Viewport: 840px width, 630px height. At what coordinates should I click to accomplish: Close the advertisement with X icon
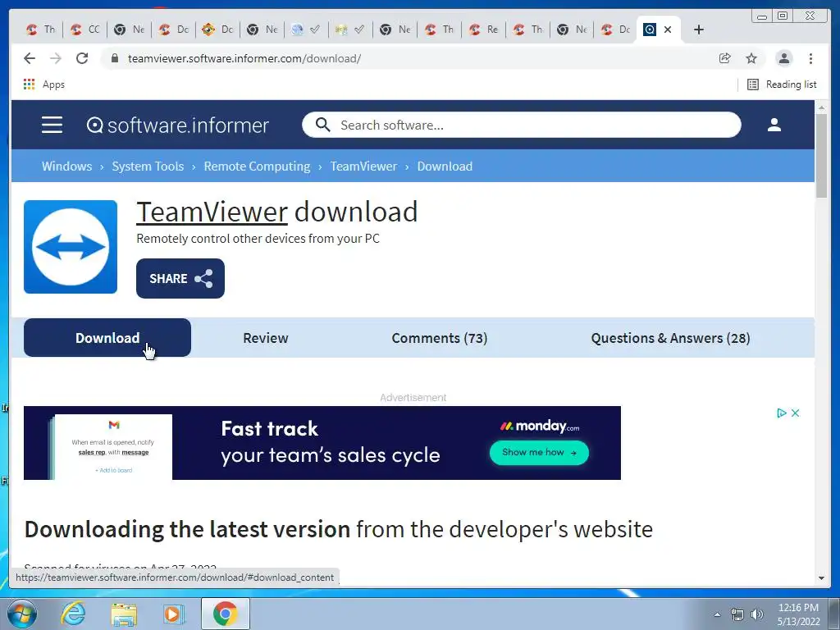(x=796, y=413)
